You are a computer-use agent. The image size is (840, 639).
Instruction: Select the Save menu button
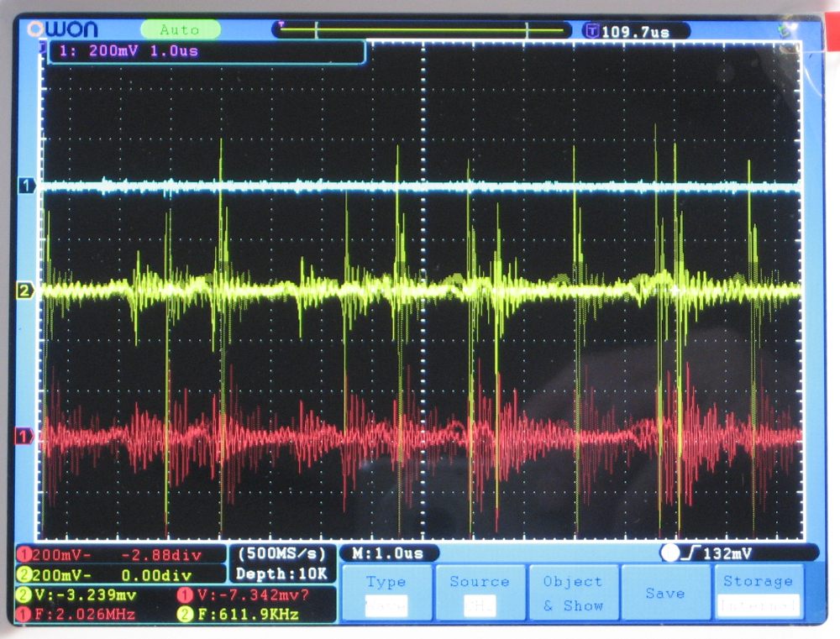pyautogui.click(x=665, y=593)
